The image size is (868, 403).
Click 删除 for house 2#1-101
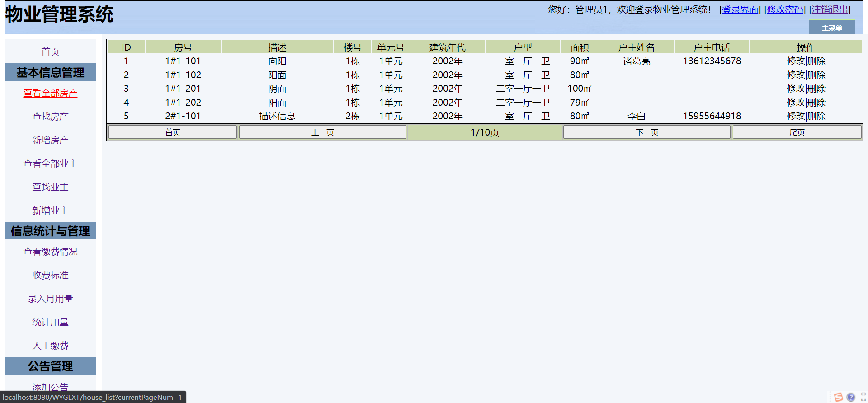[816, 116]
